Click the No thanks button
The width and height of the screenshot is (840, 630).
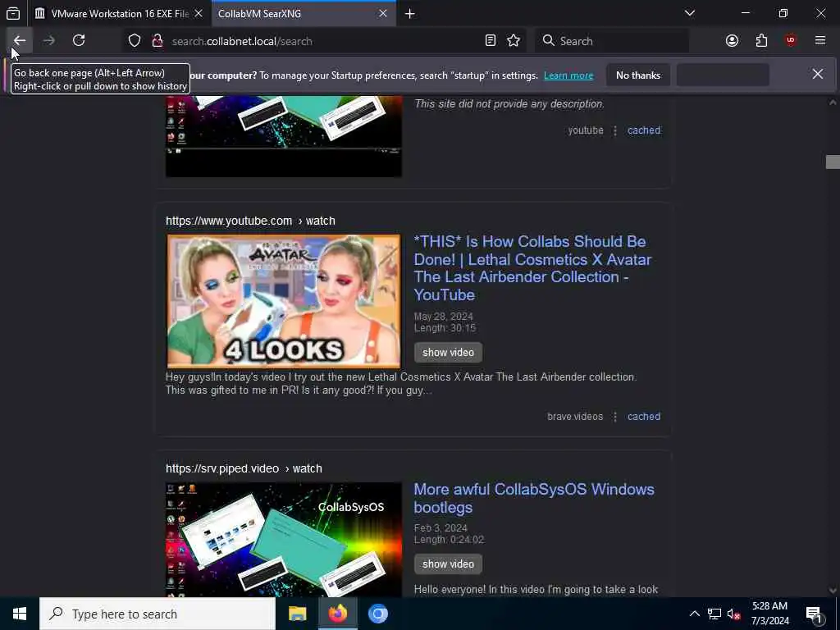[x=638, y=75]
